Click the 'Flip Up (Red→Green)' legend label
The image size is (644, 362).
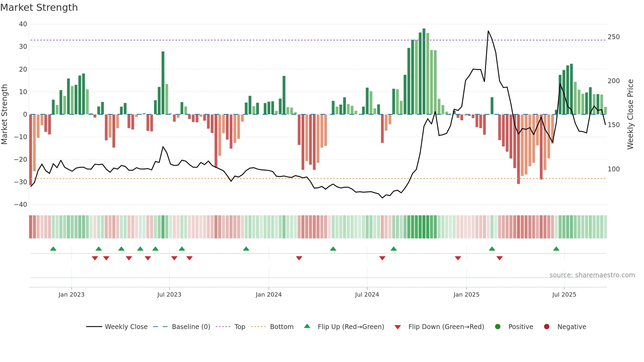[x=351, y=327]
